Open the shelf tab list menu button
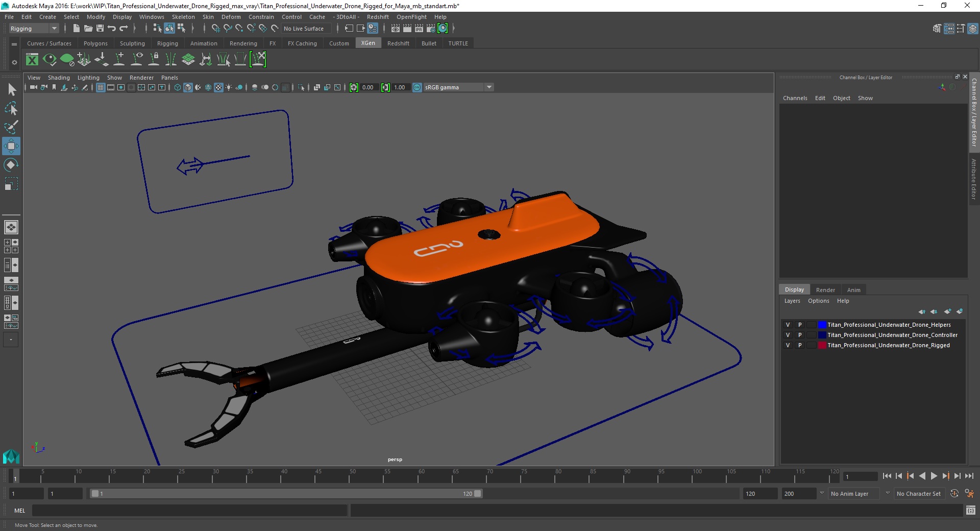This screenshot has height=531, width=980. [x=14, y=44]
